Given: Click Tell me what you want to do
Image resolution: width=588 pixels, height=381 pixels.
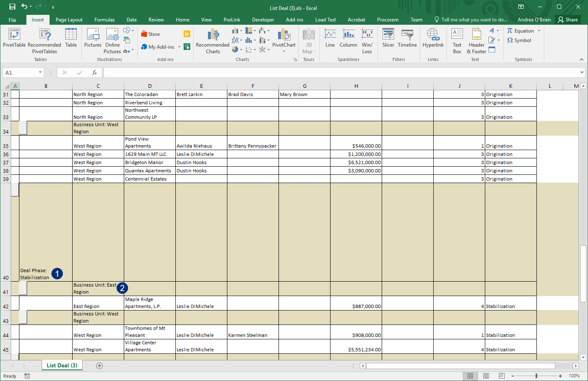Looking at the screenshot, I should click(471, 20).
